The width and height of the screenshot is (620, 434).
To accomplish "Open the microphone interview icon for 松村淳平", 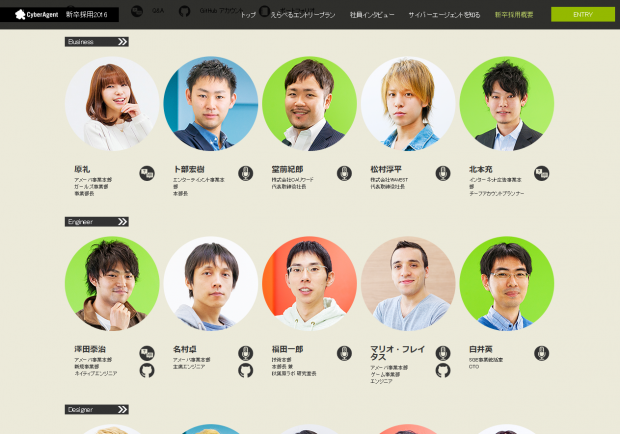I will (443, 173).
